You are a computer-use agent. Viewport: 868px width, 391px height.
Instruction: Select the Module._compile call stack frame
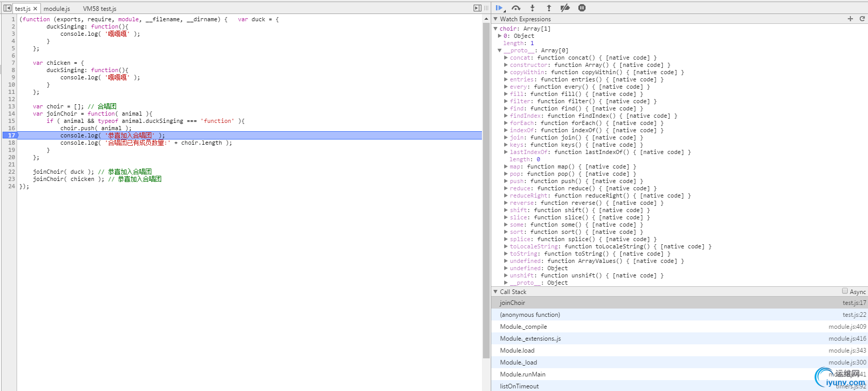click(523, 327)
